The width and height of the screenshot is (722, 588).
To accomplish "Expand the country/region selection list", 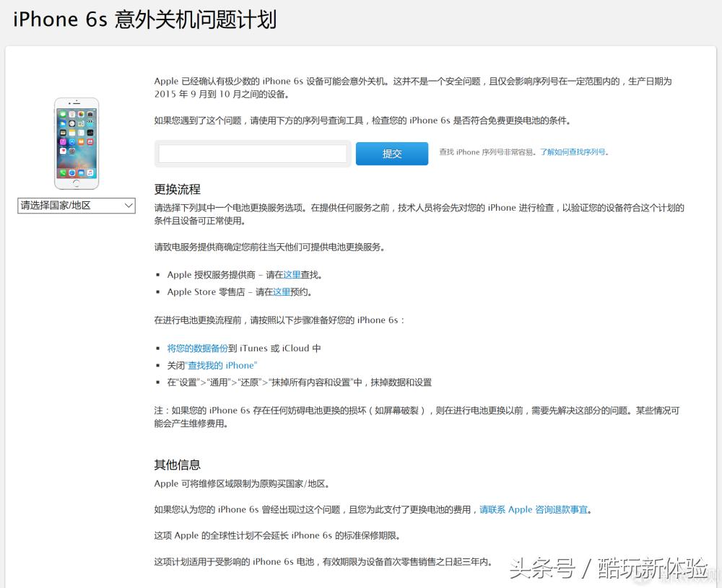I will [76, 206].
